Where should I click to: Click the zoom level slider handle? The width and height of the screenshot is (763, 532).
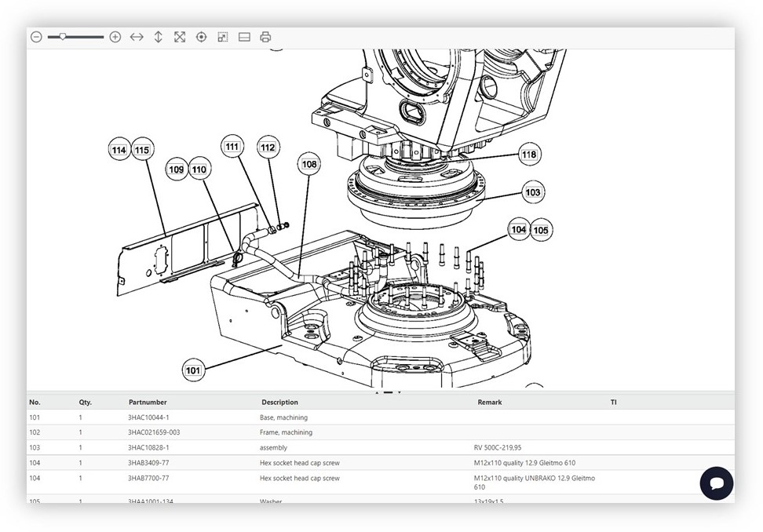click(63, 37)
